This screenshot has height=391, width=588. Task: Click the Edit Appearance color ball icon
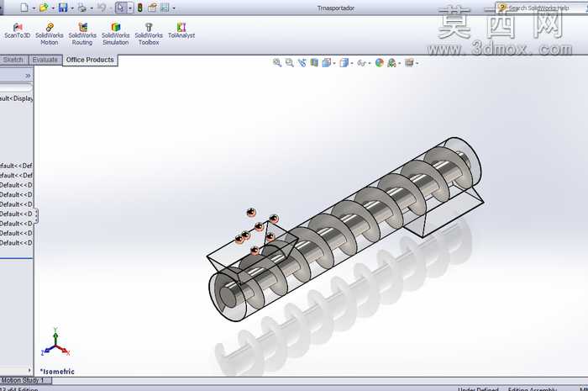pos(379,63)
